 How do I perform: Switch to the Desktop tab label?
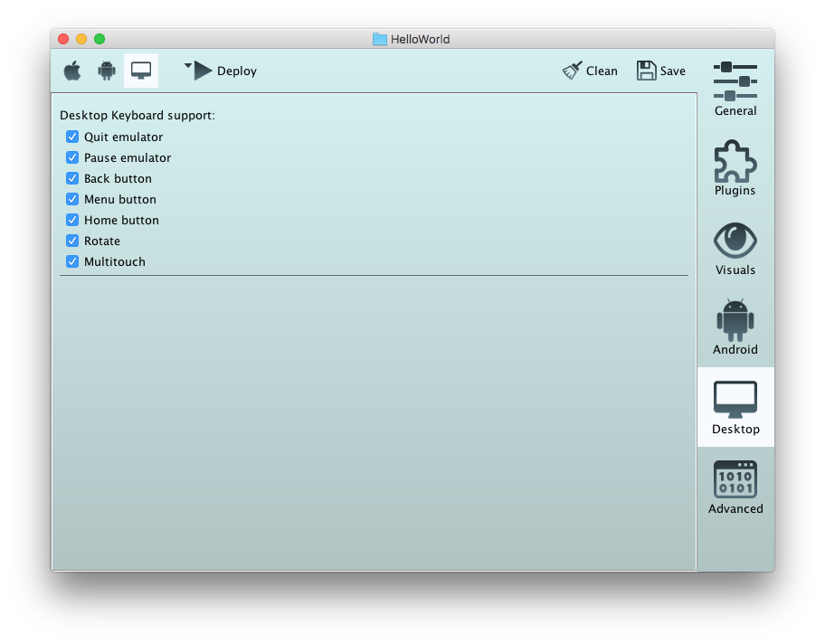click(735, 430)
